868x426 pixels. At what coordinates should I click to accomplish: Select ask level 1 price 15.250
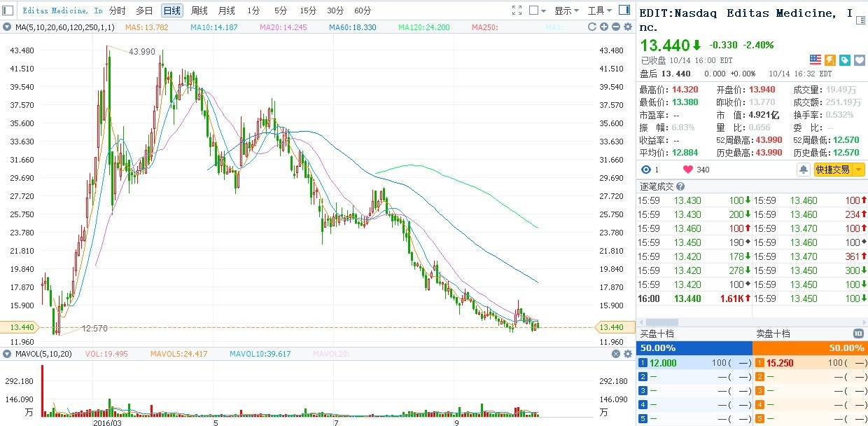[x=780, y=362]
